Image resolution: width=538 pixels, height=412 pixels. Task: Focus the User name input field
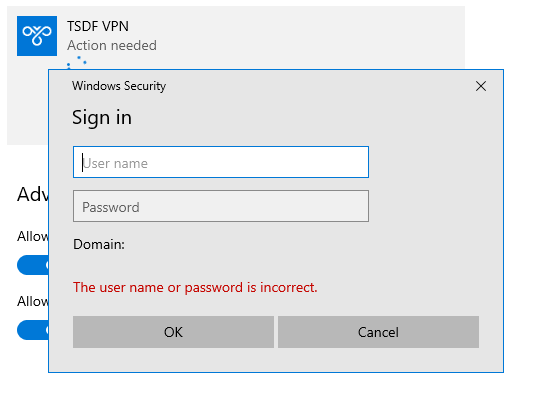coord(221,162)
